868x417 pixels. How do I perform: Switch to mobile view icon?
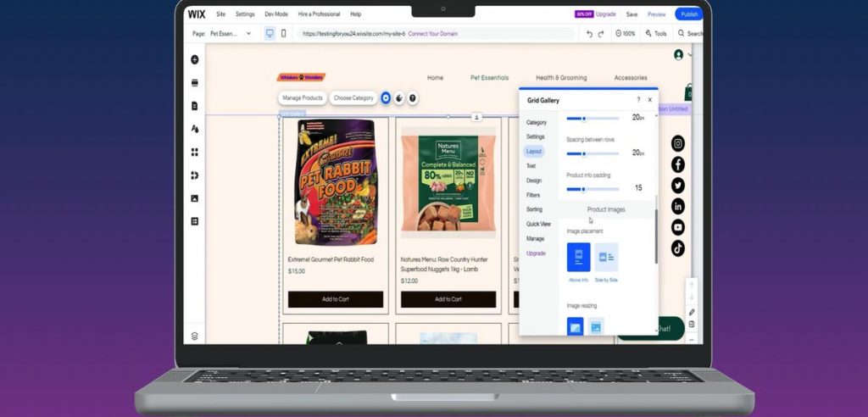coord(283,33)
